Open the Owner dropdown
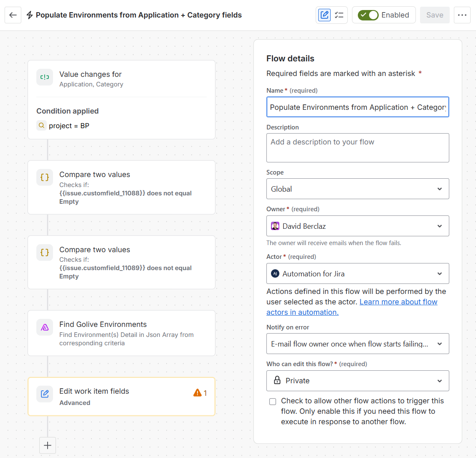 pyautogui.click(x=357, y=226)
